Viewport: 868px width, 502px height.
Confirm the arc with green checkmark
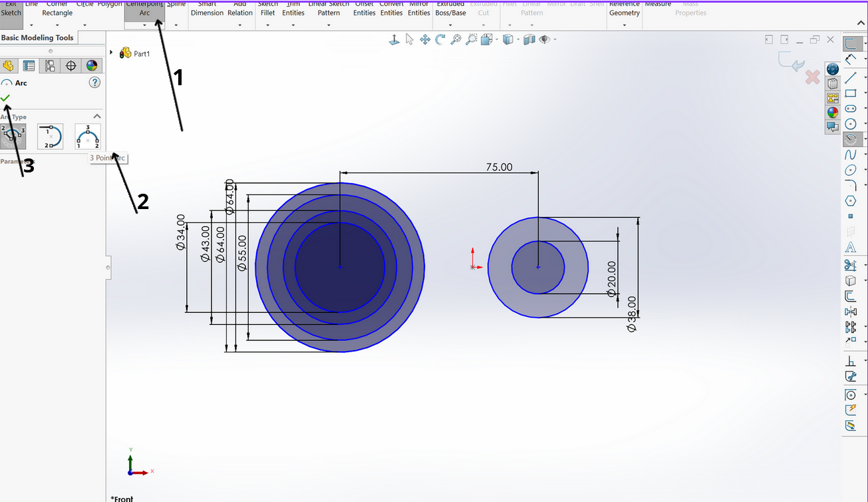[5, 98]
